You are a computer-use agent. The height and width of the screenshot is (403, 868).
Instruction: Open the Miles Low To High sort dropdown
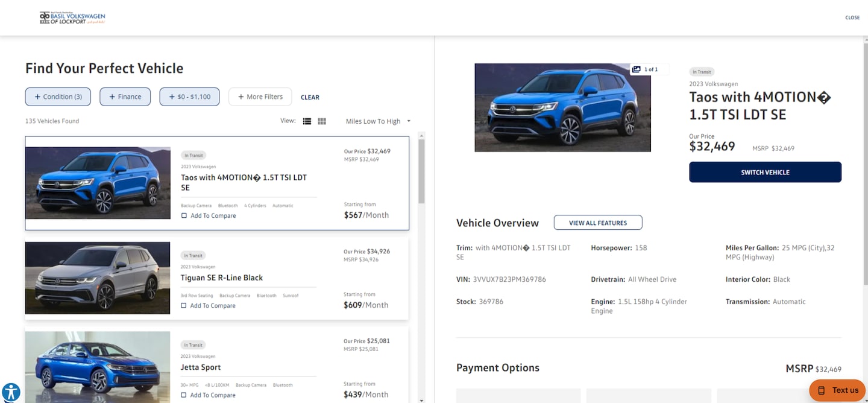(x=378, y=121)
